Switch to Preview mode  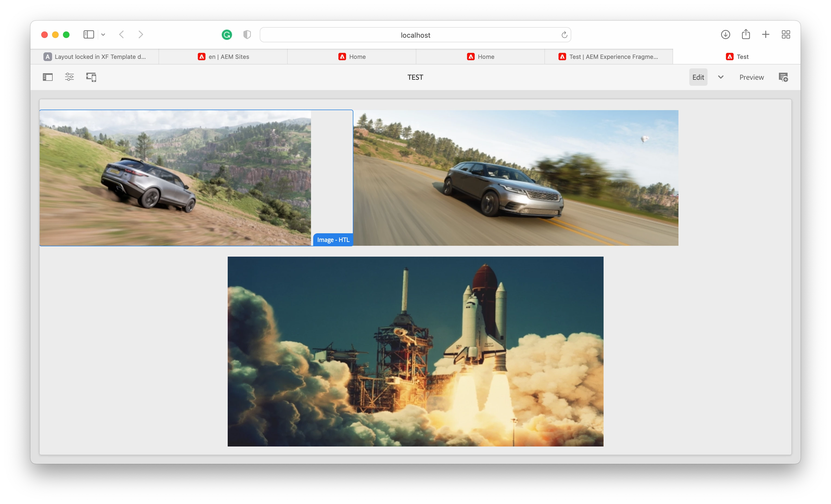[x=751, y=77]
